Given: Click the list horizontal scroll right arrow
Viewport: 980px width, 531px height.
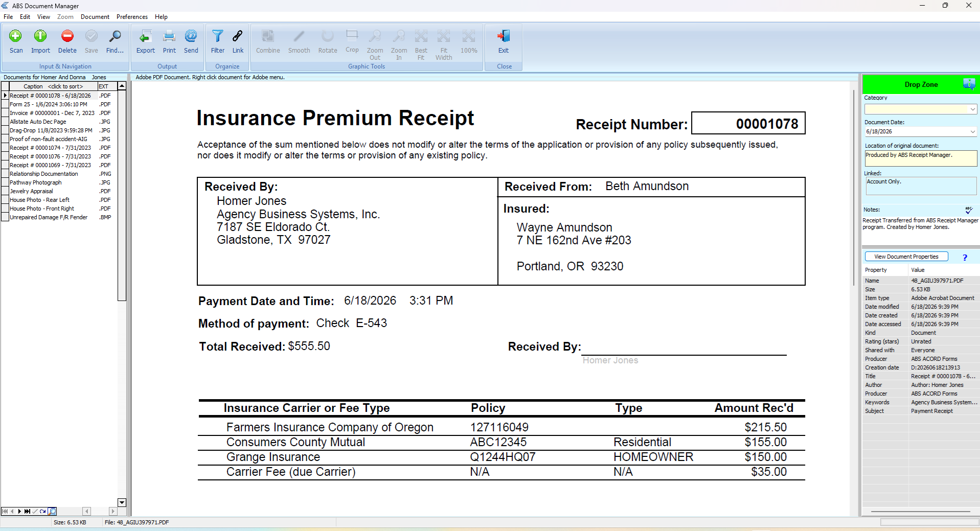Looking at the screenshot, I should coord(112,511).
